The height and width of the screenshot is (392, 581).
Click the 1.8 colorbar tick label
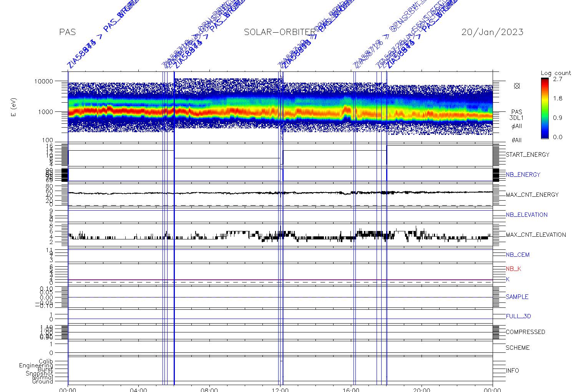(x=557, y=98)
